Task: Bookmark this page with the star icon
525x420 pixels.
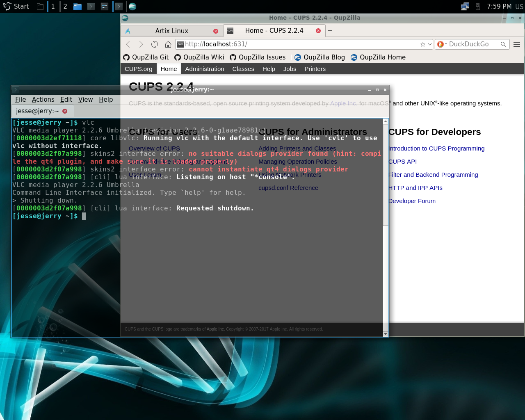Action: (423, 44)
